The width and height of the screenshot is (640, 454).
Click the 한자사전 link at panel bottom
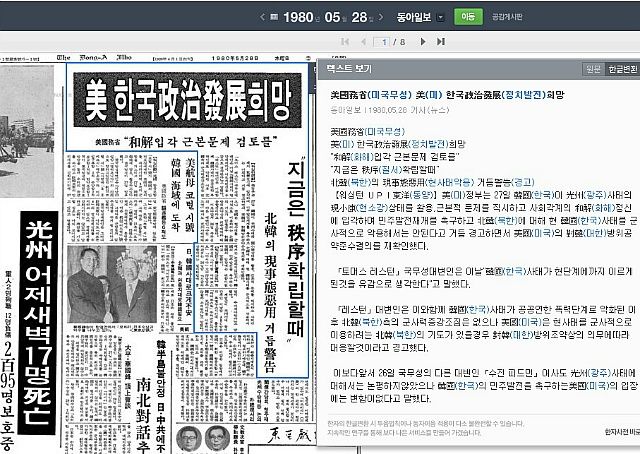[x=622, y=432]
